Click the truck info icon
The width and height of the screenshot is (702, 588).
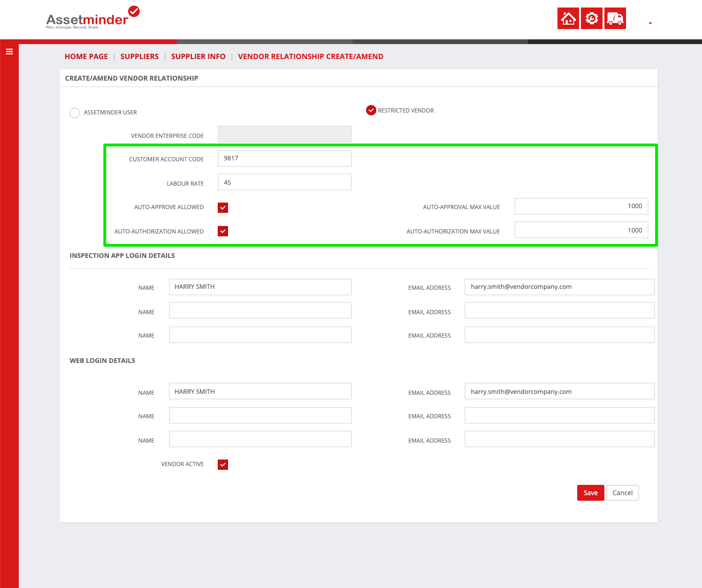click(x=615, y=18)
